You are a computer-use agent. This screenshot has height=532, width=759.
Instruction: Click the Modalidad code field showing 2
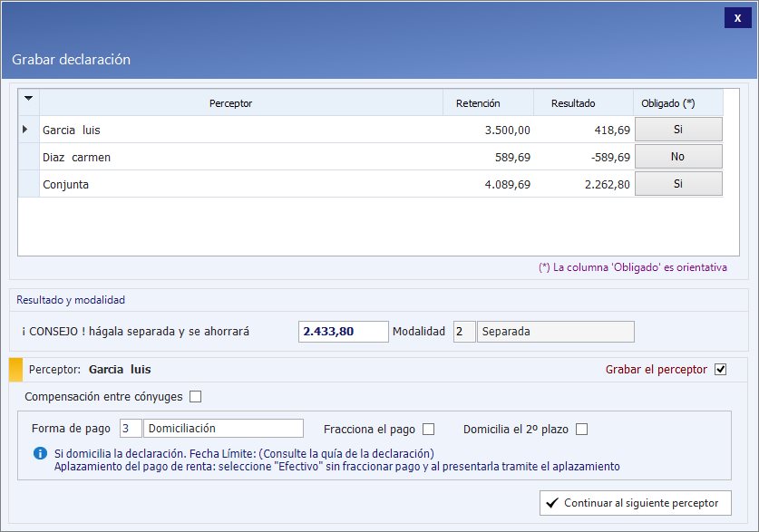point(463,332)
